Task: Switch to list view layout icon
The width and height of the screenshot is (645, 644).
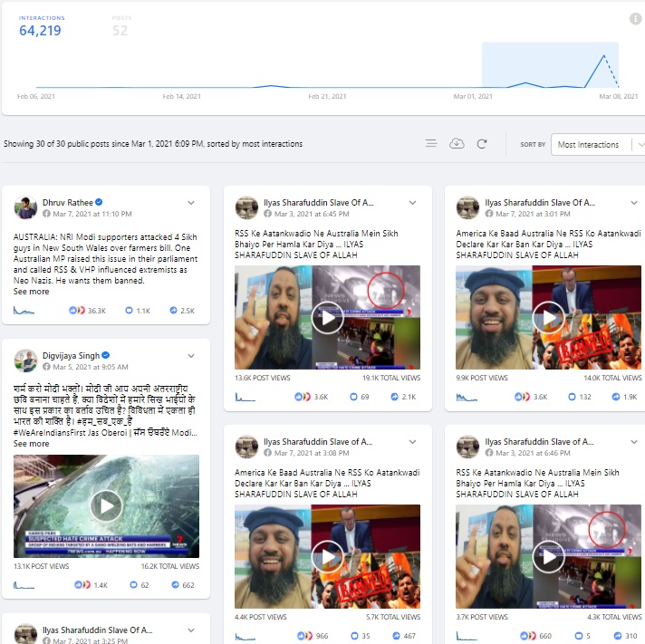Action: pyautogui.click(x=431, y=144)
